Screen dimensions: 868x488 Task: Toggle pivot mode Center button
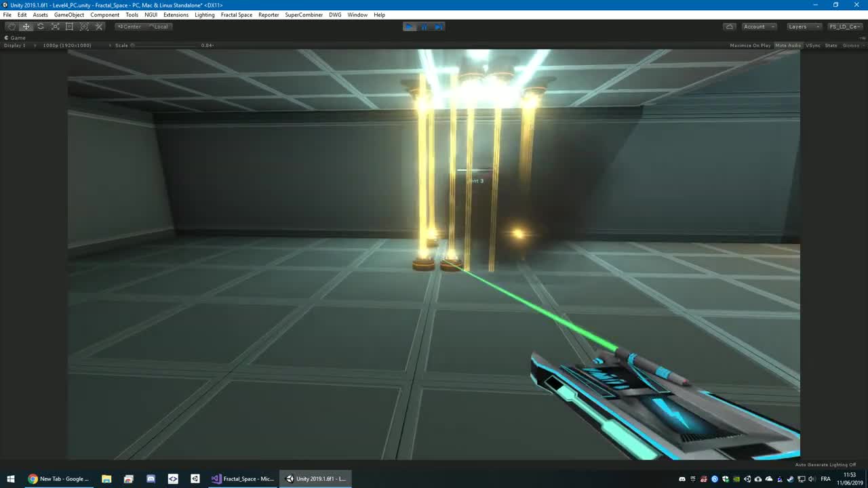click(129, 26)
